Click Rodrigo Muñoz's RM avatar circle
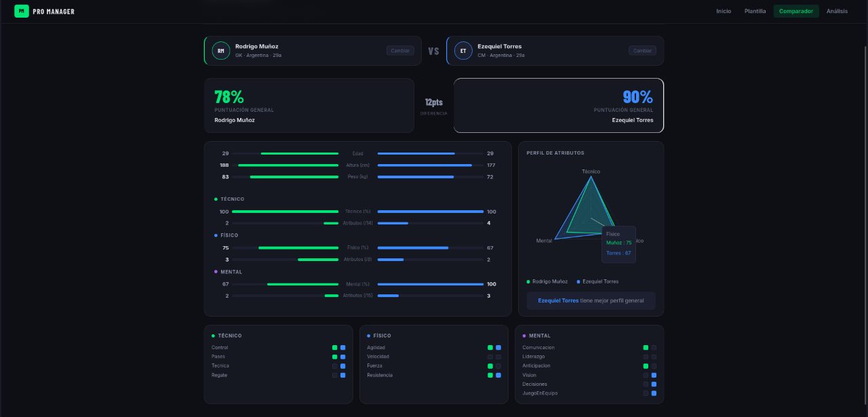Viewport: 868px width, 417px height. (x=221, y=51)
